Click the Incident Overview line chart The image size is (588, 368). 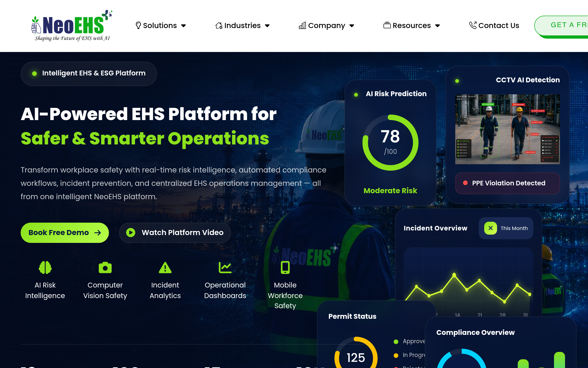[x=469, y=282]
